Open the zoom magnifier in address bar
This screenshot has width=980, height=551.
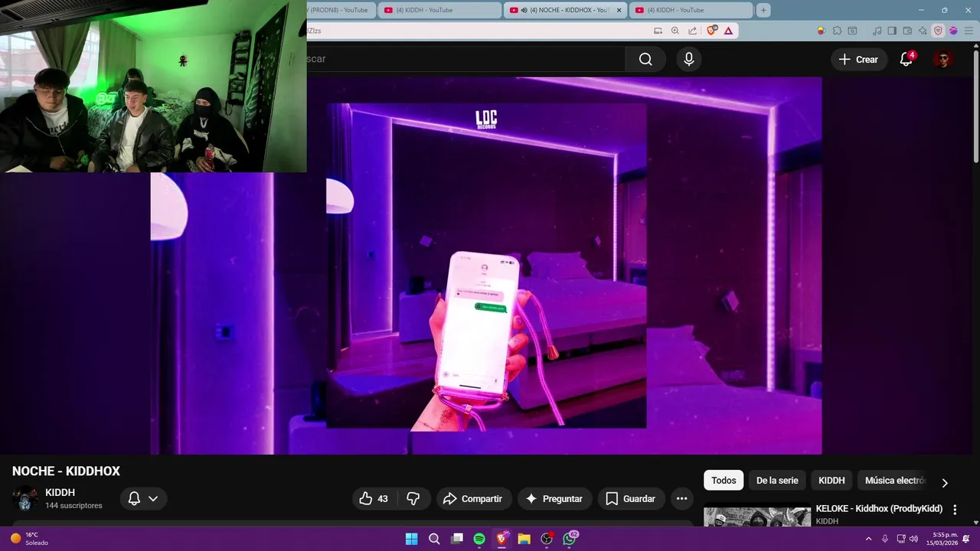click(x=675, y=31)
